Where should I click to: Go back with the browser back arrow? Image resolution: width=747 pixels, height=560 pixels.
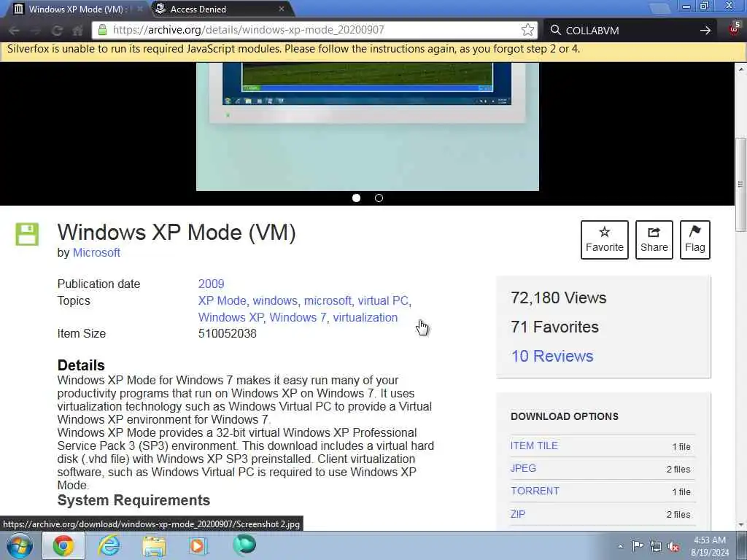pos(14,31)
